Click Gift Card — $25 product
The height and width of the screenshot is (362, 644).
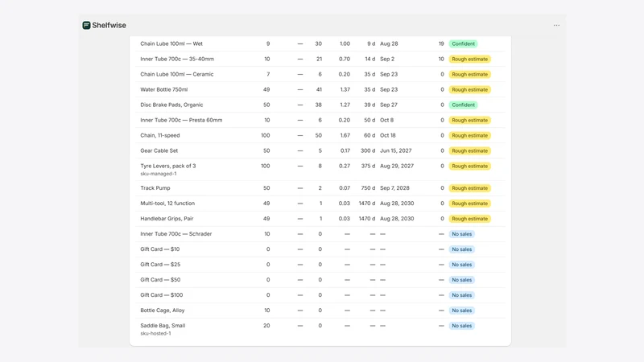[x=160, y=265]
